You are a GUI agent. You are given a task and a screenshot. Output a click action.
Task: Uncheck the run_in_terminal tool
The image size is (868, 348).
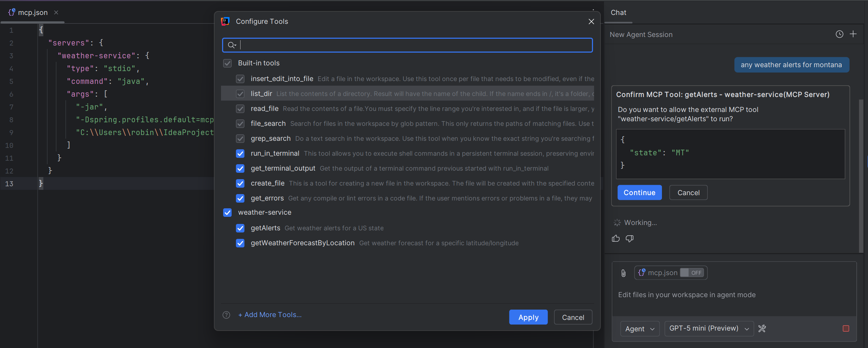pyautogui.click(x=240, y=154)
